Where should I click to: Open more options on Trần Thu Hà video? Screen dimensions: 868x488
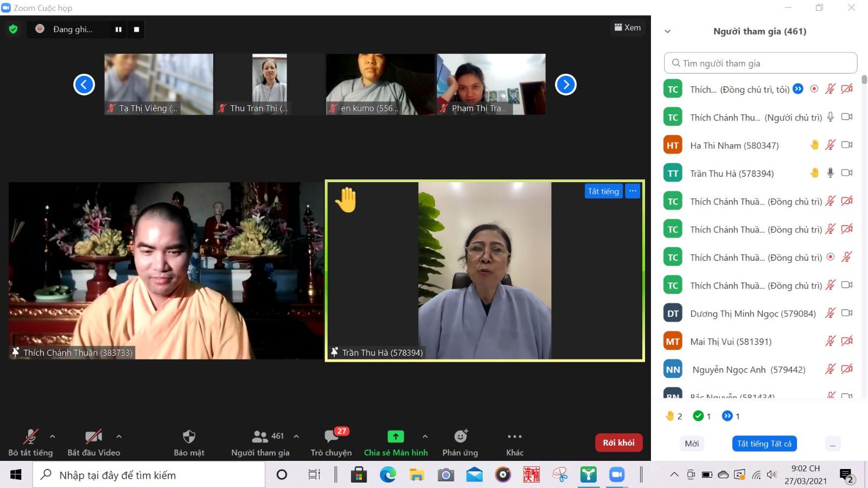[x=633, y=191]
